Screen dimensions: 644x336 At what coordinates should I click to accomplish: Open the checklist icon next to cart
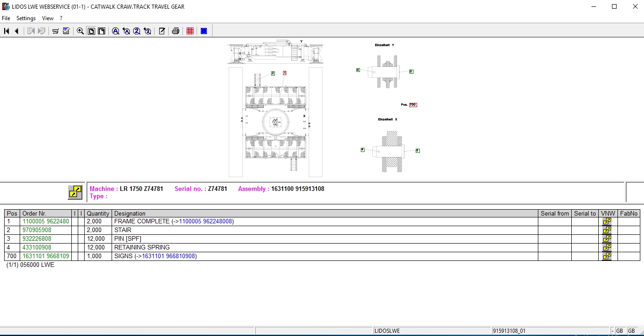pyautogui.click(x=66, y=31)
